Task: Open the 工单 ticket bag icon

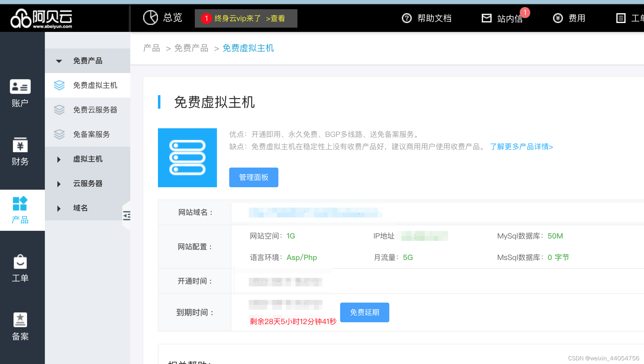Action: click(x=20, y=262)
